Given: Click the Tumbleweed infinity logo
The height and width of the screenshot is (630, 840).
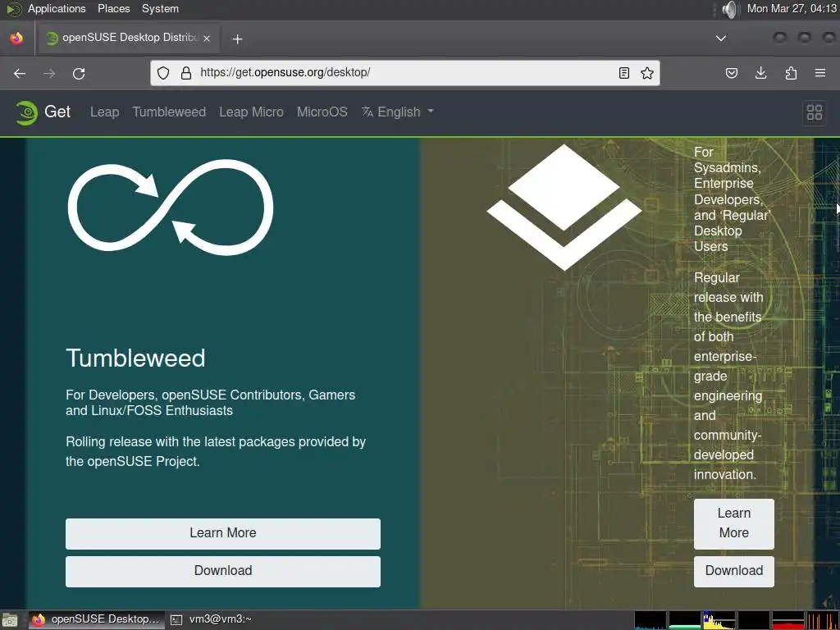Looking at the screenshot, I should coord(171,207).
